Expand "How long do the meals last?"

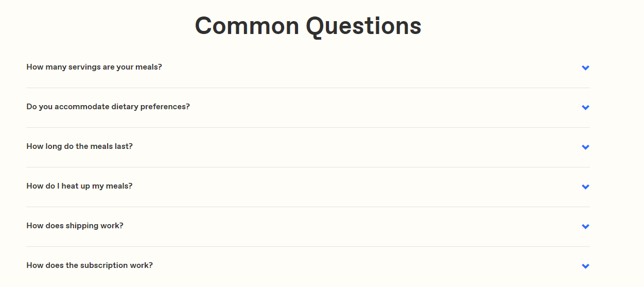(x=79, y=146)
